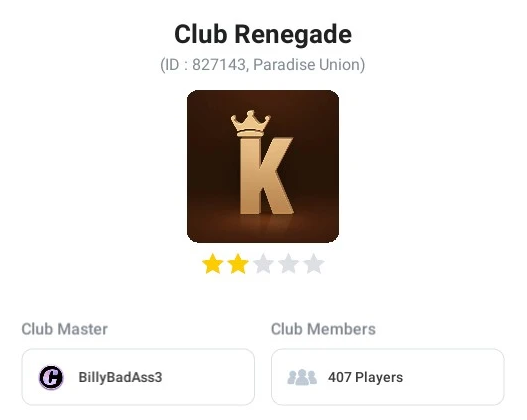Open BillyBadAss3 avatar icon
Screen dimensions: 527x420
click(51, 377)
